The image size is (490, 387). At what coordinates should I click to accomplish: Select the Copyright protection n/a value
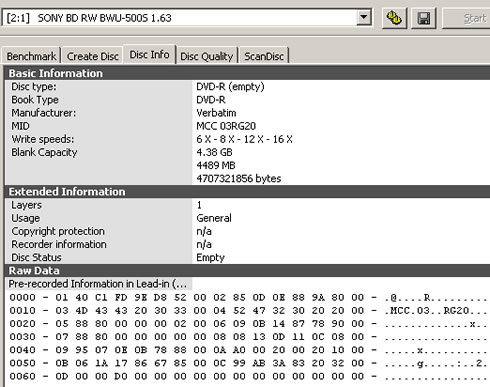pyautogui.click(x=204, y=231)
